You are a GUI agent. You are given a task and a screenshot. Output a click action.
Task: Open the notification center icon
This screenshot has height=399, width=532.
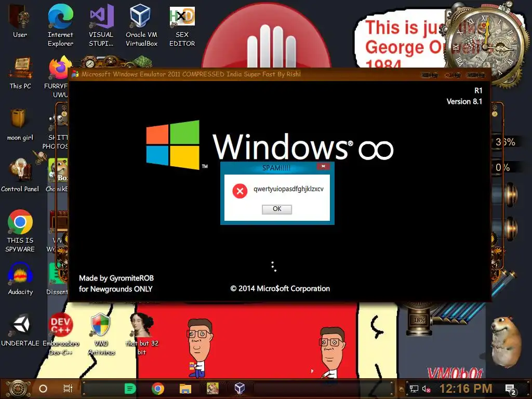click(x=510, y=389)
